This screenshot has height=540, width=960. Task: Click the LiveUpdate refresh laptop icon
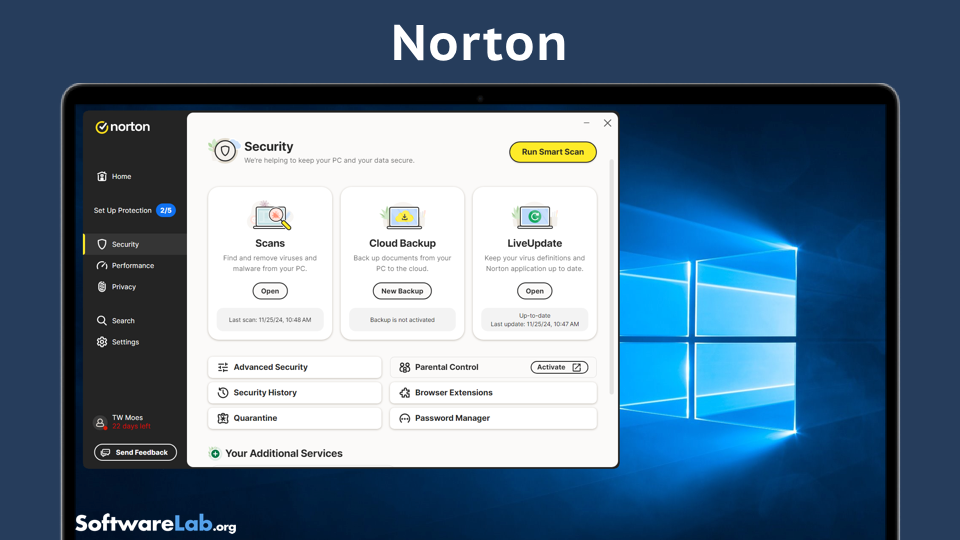[x=534, y=217]
